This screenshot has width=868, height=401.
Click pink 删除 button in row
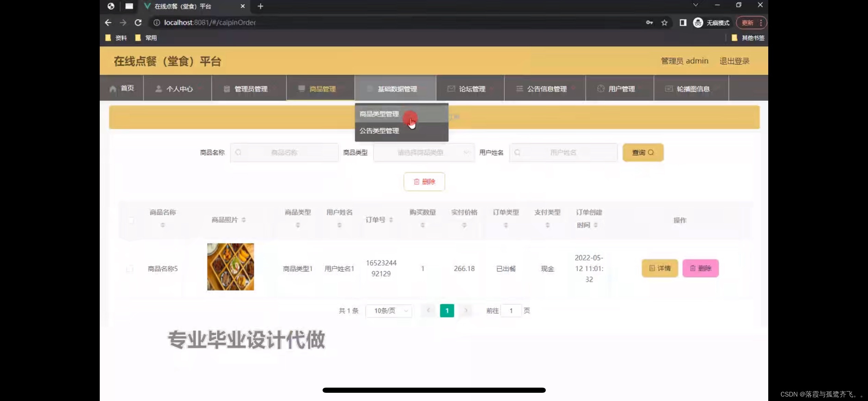click(700, 268)
